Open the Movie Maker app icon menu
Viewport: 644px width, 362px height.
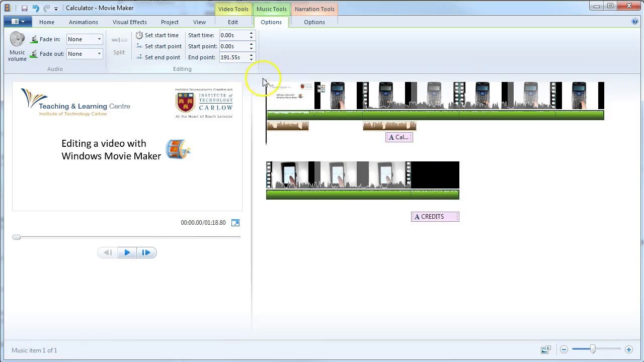[x=7, y=8]
